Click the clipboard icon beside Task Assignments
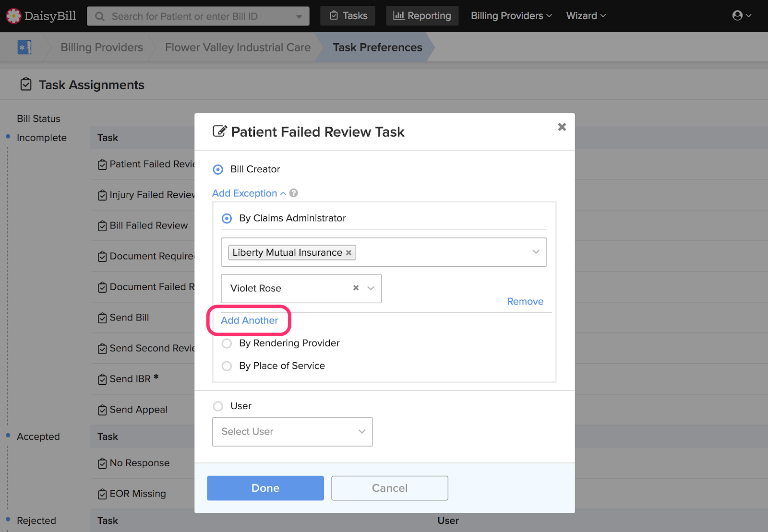Image resolution: width=768 pixels, height=532 pixels. 26,84
